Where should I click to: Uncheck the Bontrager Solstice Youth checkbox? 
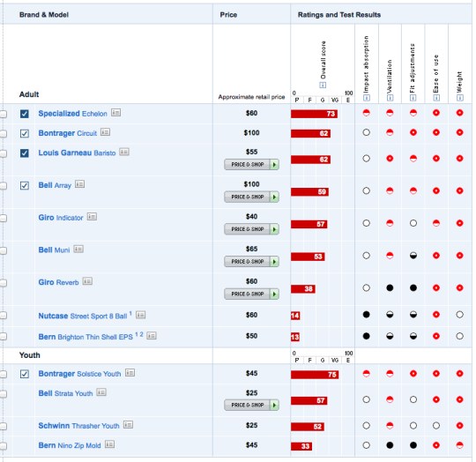click(25, 374)
